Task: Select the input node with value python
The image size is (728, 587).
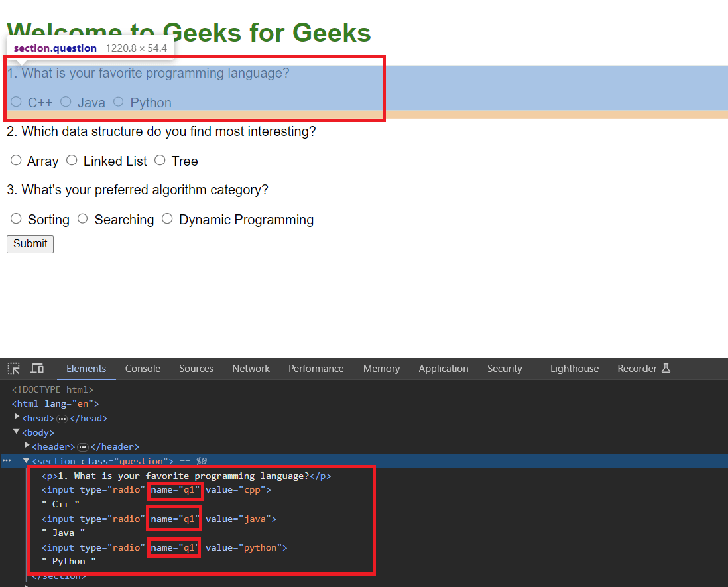Action: coord(164,547)
